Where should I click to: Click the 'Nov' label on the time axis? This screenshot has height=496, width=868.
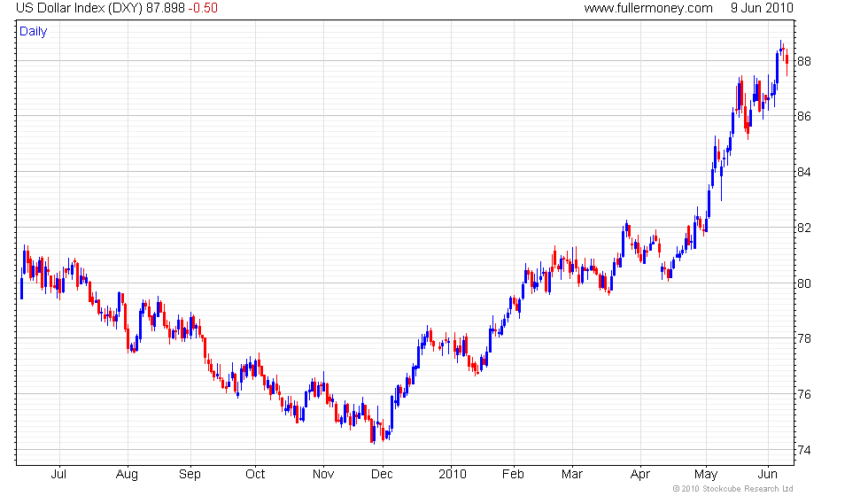(323, 475)
